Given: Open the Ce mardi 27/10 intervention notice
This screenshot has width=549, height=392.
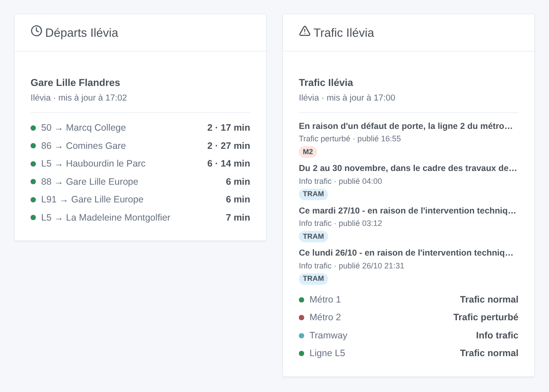Looking at the screenshot, I should [x=407, y=211].
